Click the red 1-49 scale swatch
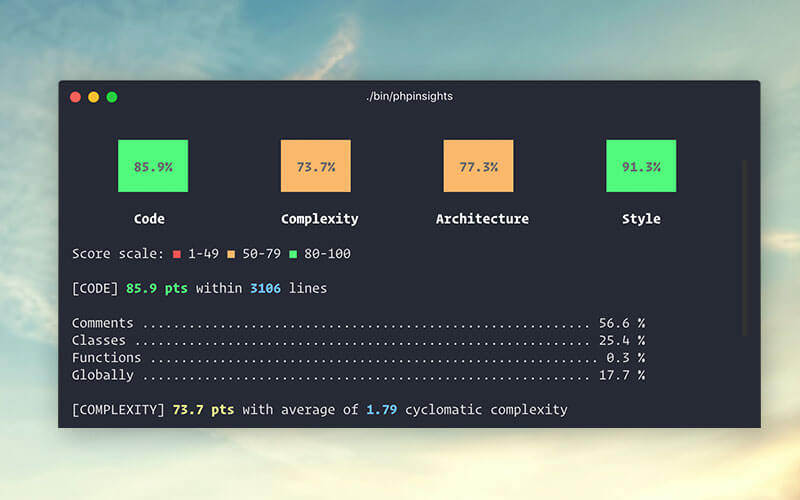The height and width of the screenshot is (500, 800). [x=176, y=254]
